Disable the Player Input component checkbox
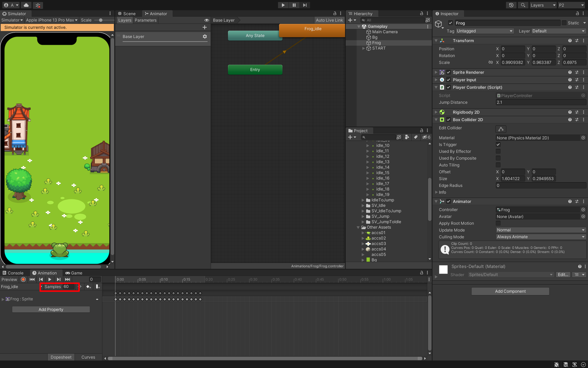Screen dimensions: 588x368 click(448, 80)
